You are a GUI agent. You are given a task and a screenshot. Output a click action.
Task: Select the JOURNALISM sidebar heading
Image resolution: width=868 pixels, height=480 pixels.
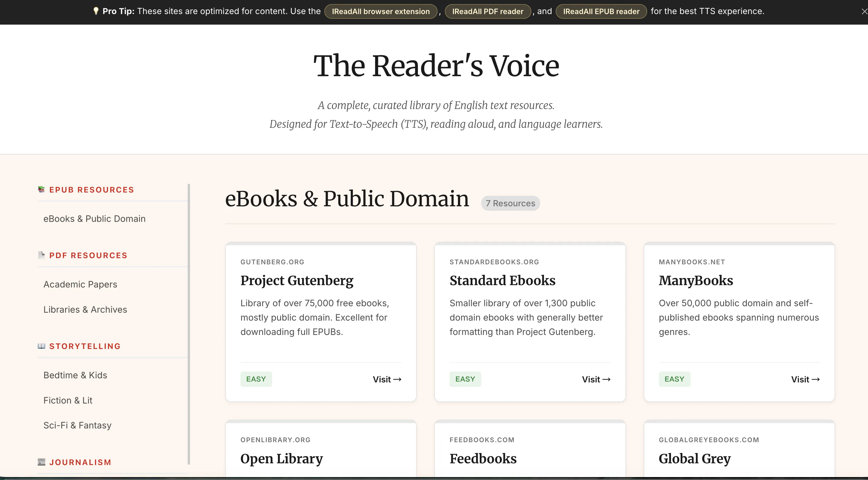(x=80, y=462)
